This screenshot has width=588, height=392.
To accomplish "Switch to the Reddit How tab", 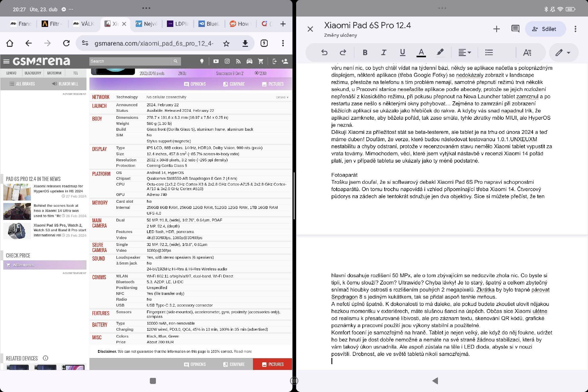I will coord(240,24).
